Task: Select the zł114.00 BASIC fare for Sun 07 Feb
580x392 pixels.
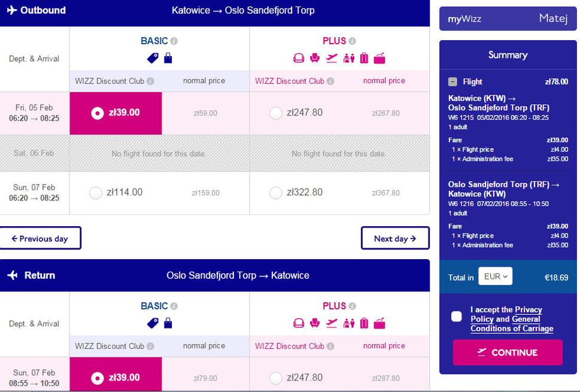Action: (95, 193)
